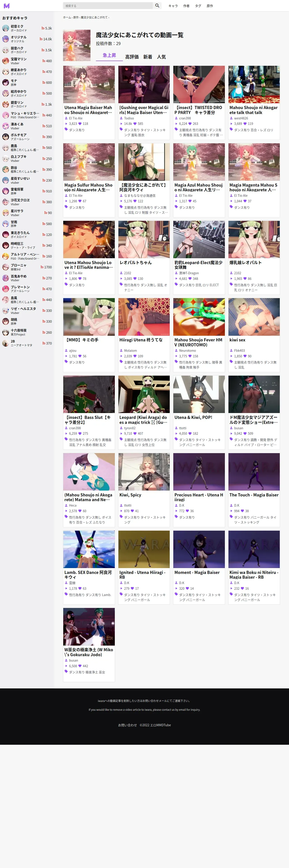Go to ホーム in the breadcrumb
Image resolution: width=289 pixels, height=868 pixels.
coord(67,18)
